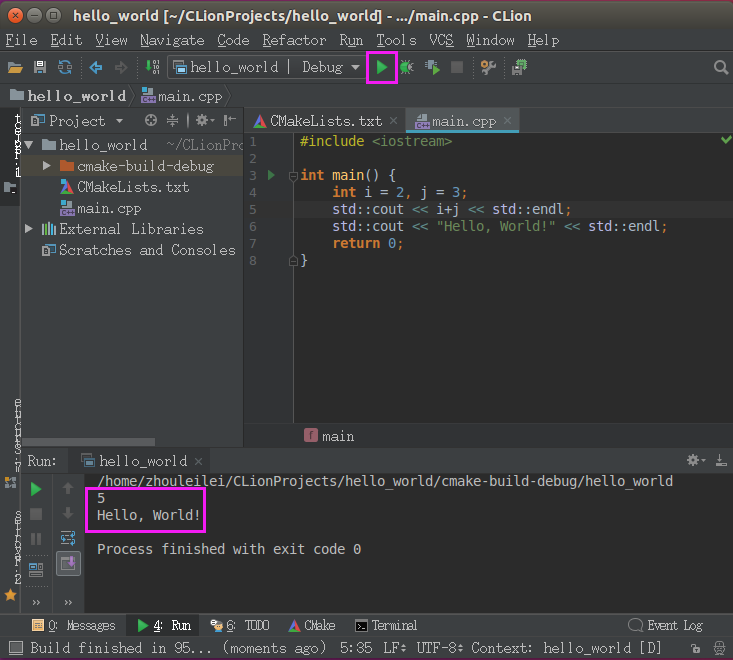Click the gutter run arrow beside main()
733x660 pixels.
(x=270, y=175)
